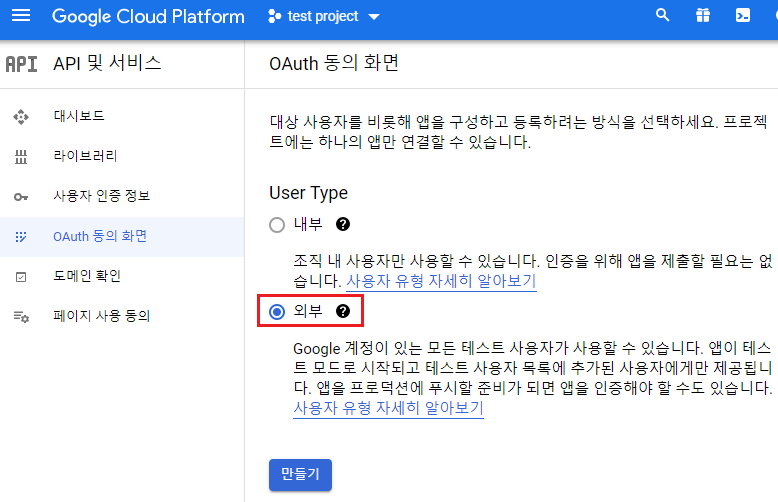Click the help icon next to 내부
Viewport: 778px width, 502px height.
pyautogui.click(x=342, y=224)
